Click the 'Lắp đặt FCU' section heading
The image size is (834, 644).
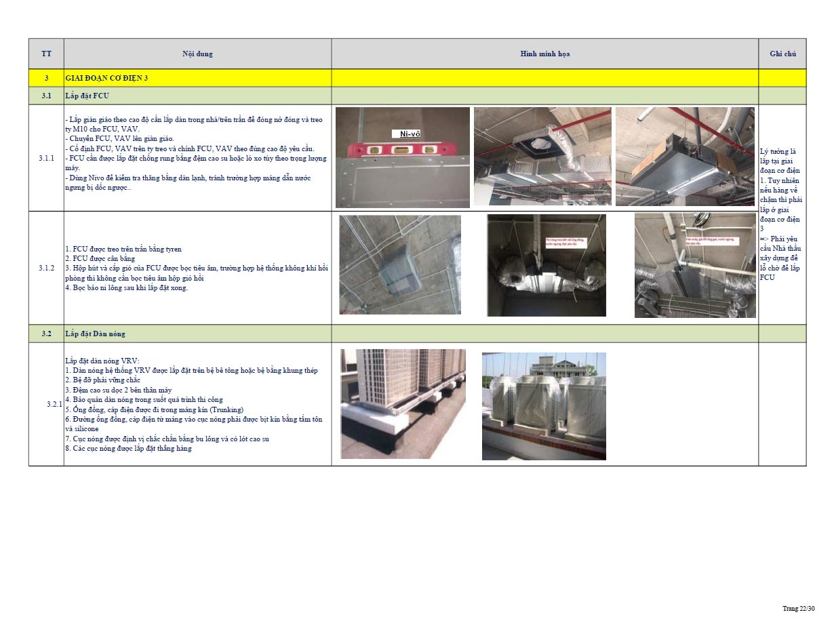click(x=87, y=96)
